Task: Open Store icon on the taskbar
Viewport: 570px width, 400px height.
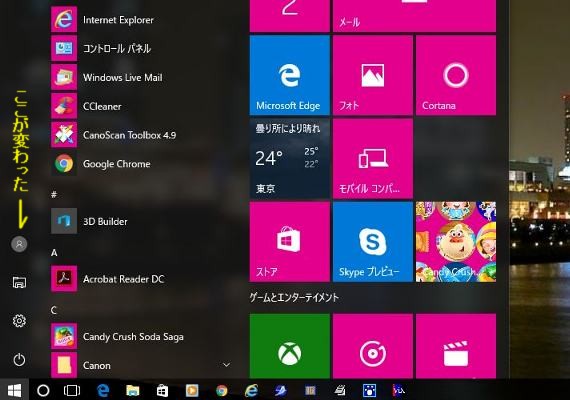Action: click(x=162, y=390)
